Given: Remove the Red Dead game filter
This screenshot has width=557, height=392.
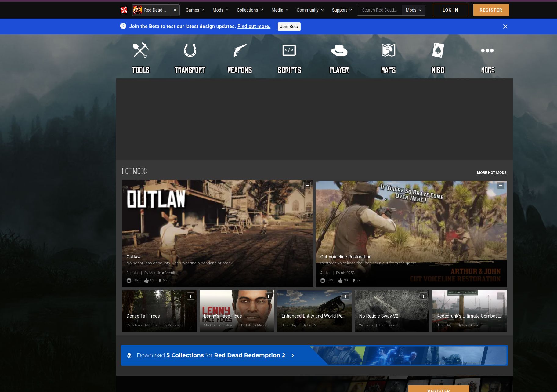Looking at the screenshot, I should (175, 10).
